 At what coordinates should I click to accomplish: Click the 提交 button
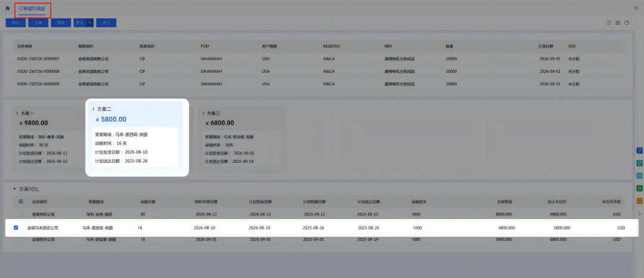pyautogui.click(x=16, y=23)
